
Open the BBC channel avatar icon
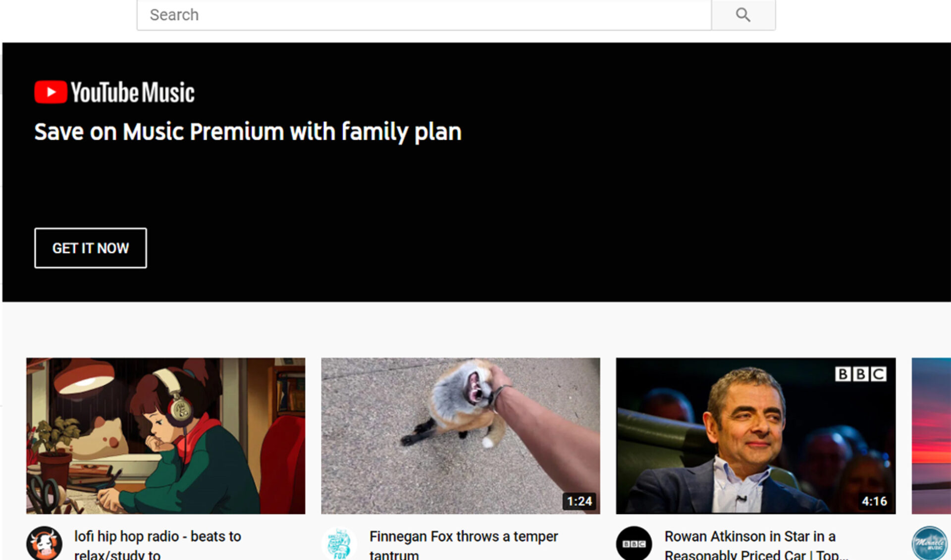634,543
